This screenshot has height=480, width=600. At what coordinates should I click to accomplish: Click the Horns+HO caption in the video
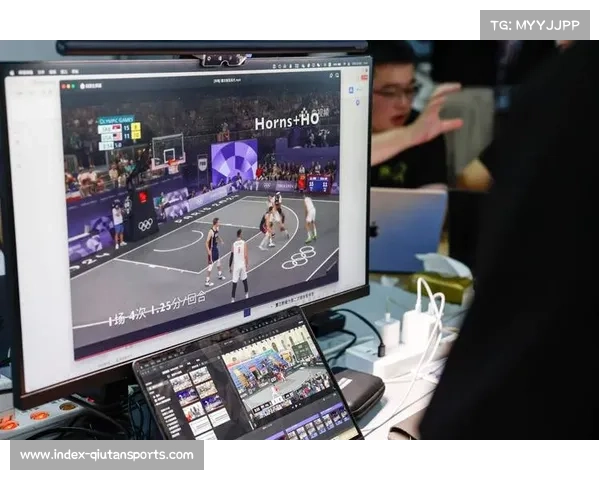pyautogui.click(x=286, y=120)
